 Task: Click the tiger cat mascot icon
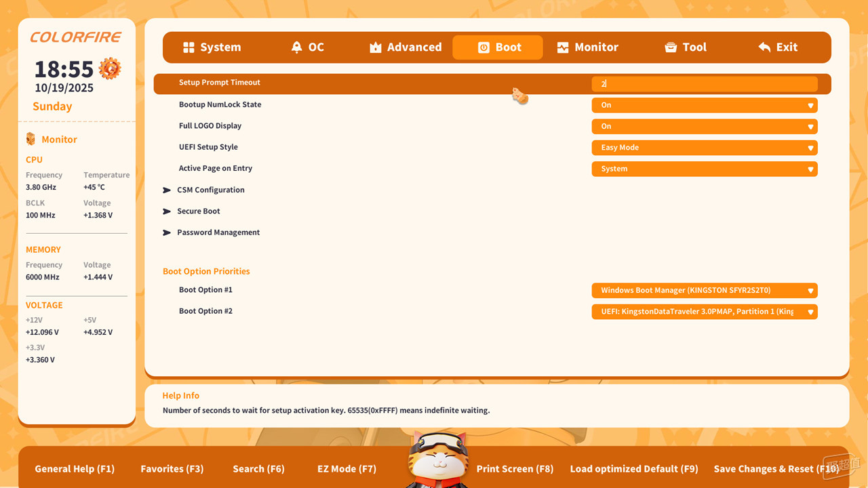[437, 460]
